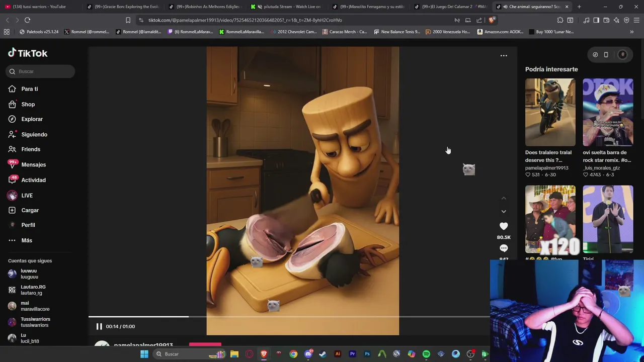
Task: Switch to the 'Gracie Bon: Exploring' tab
Action: [x=123, y=7]
